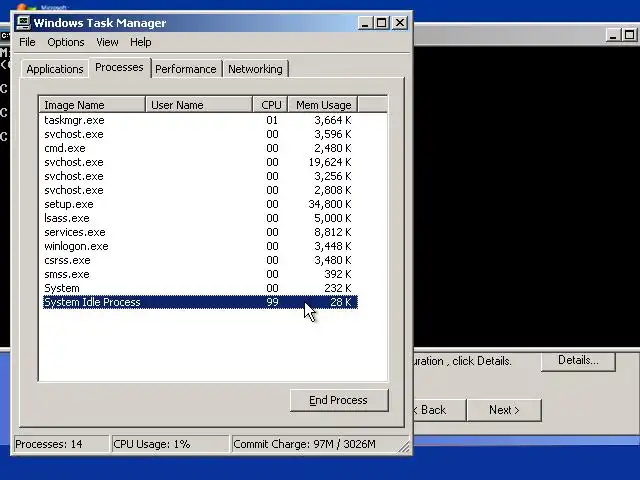Select the taskmgr.exe process row
640x480 pixels.
click(x=200, y=120)
